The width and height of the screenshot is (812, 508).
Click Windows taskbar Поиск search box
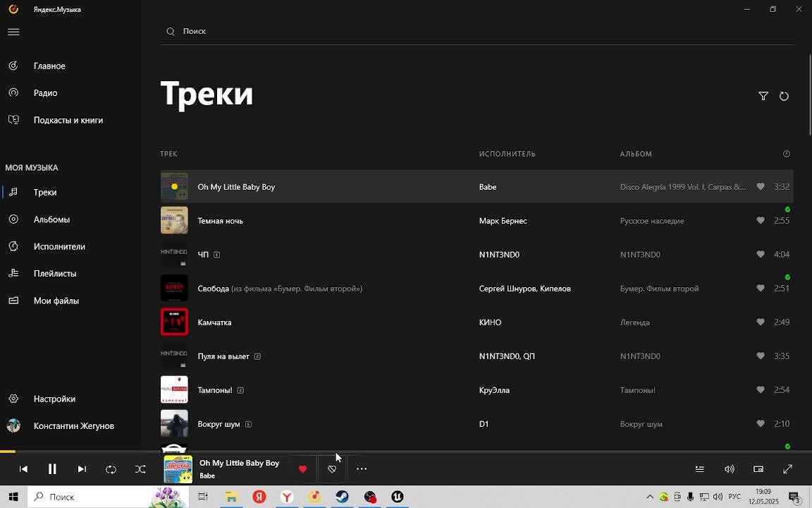(x=108, y=497)
